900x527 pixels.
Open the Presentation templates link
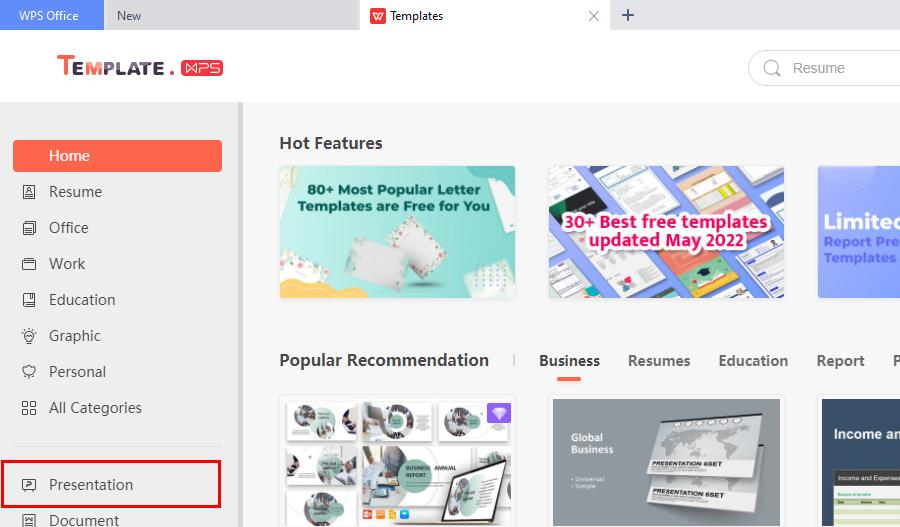91,485
